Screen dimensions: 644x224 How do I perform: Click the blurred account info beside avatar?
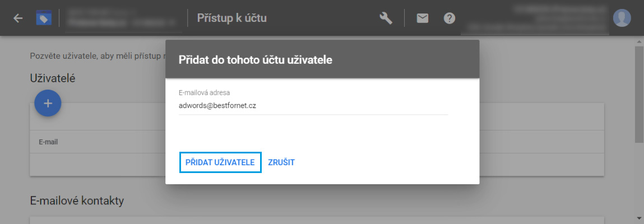pos(534,18)
